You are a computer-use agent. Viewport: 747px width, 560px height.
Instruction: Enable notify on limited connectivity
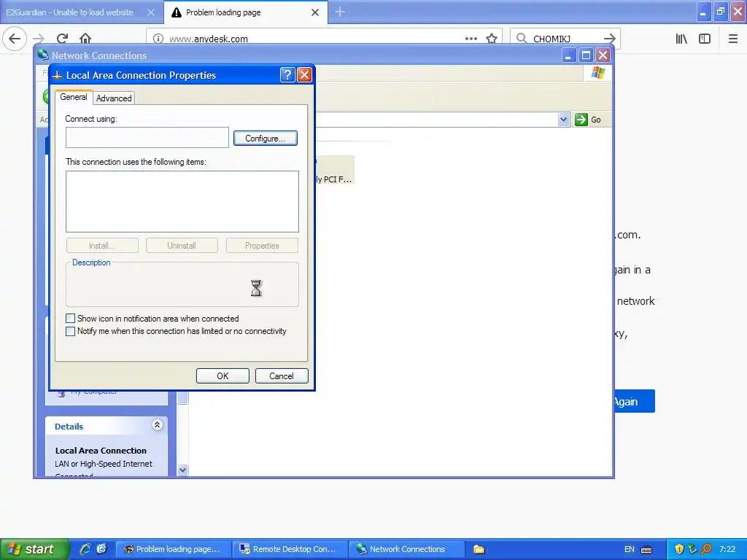70,331
